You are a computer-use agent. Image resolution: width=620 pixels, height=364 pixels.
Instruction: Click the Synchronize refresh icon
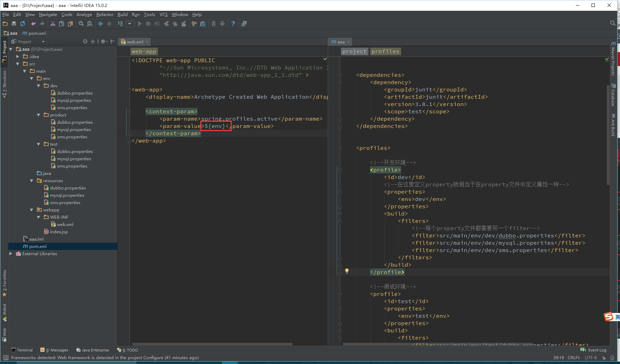tap(23, 24)
